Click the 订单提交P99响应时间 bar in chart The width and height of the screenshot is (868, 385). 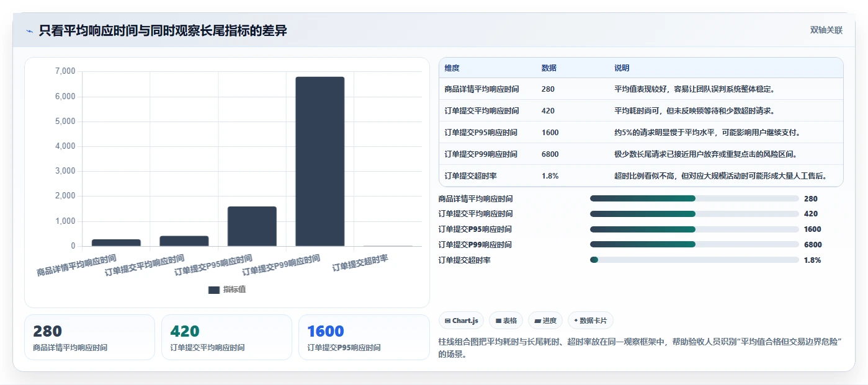pos(320,161)
